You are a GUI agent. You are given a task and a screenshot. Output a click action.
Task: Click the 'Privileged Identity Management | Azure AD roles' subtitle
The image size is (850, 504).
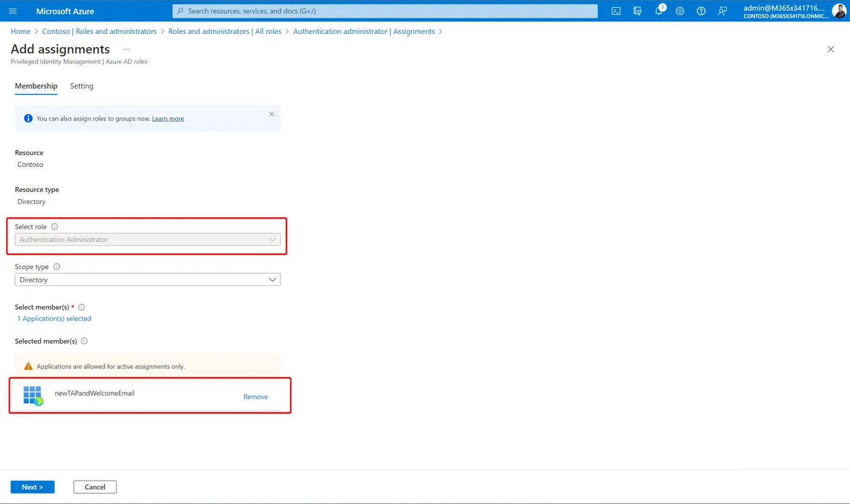pos(79,61)
